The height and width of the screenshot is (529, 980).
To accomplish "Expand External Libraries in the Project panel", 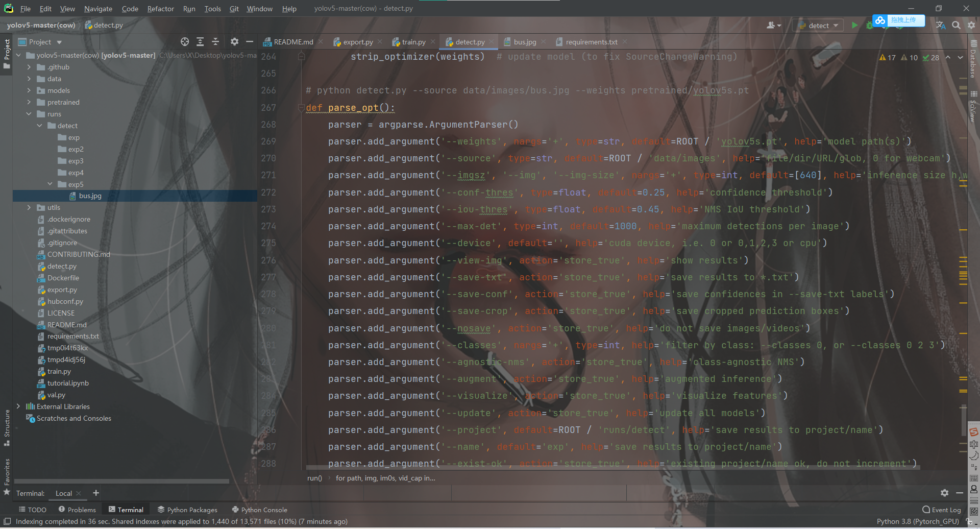I will pos(18,406).
